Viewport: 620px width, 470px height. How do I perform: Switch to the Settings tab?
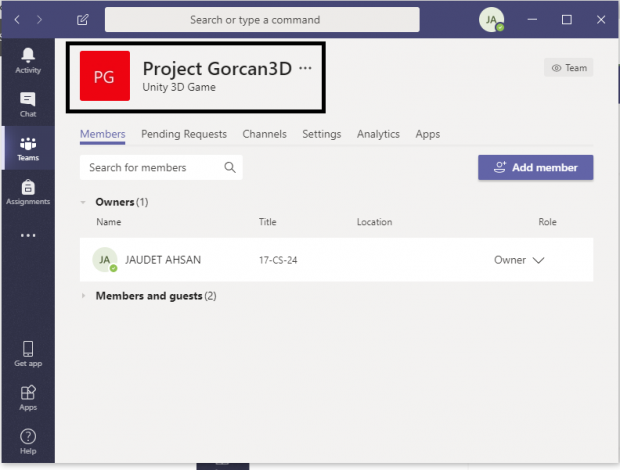pyautogui.click(x=321, y=134)
